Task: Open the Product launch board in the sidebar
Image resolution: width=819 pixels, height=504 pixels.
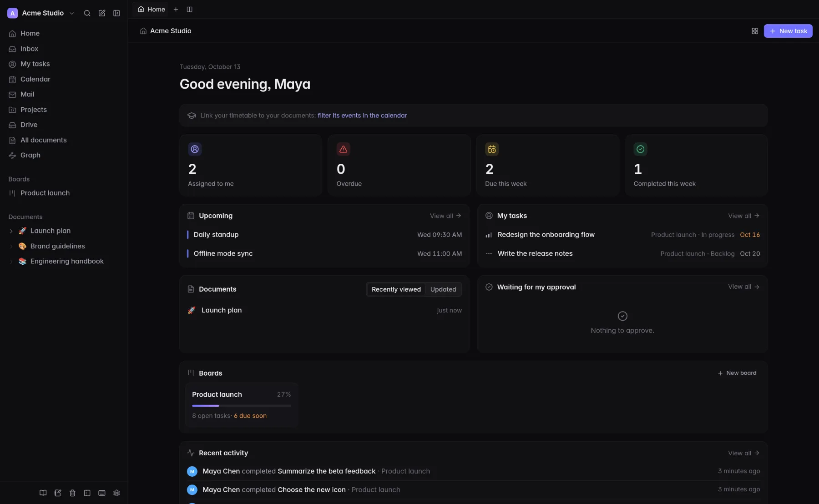Action: tap(64, 193)
